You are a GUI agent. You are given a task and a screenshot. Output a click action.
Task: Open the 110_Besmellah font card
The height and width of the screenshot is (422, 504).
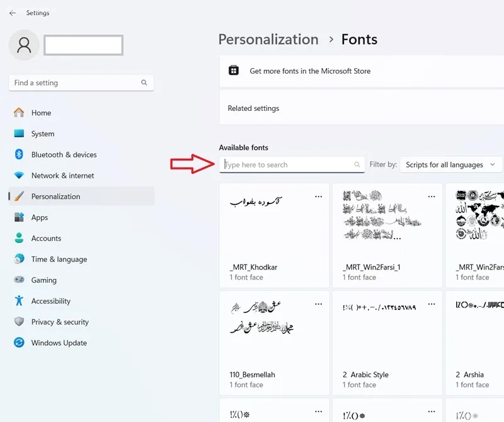(x=274, y=343)
